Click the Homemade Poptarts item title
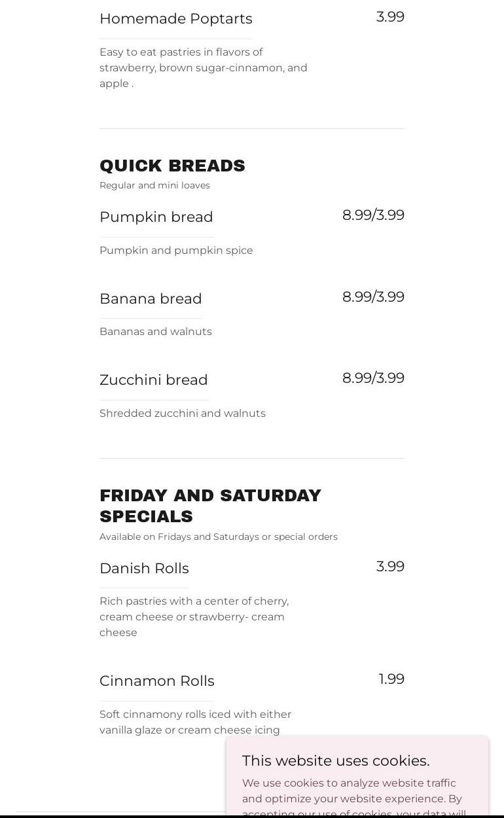This screenshot has width=504, height=818. [175, 19]
